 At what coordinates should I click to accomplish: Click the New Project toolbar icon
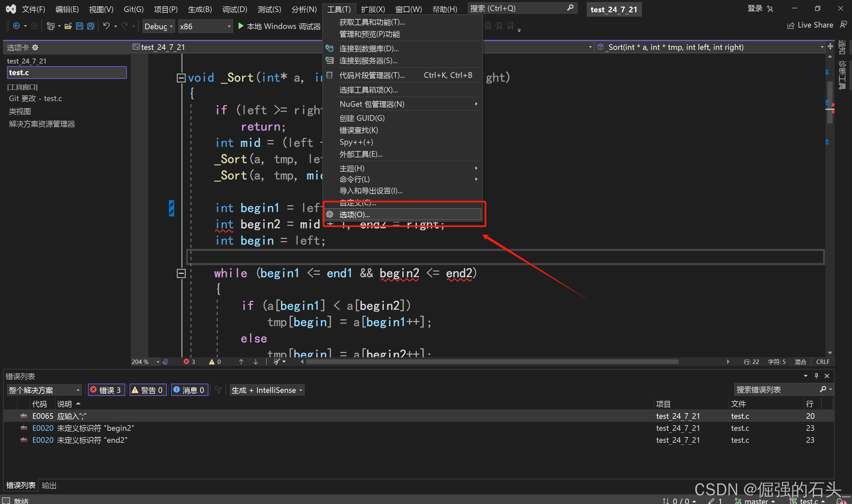51,26
